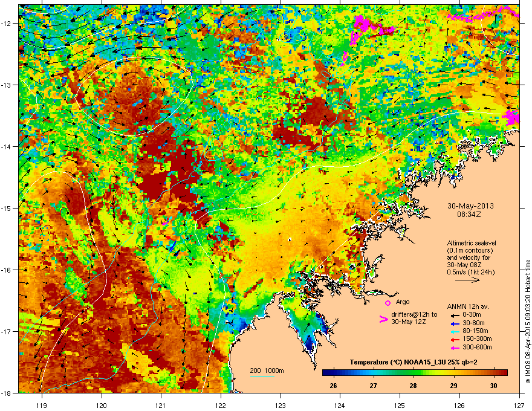Click the 'Argo' legend label
The height and width of the screenshot is (411, 532).
tap(403, 302)
